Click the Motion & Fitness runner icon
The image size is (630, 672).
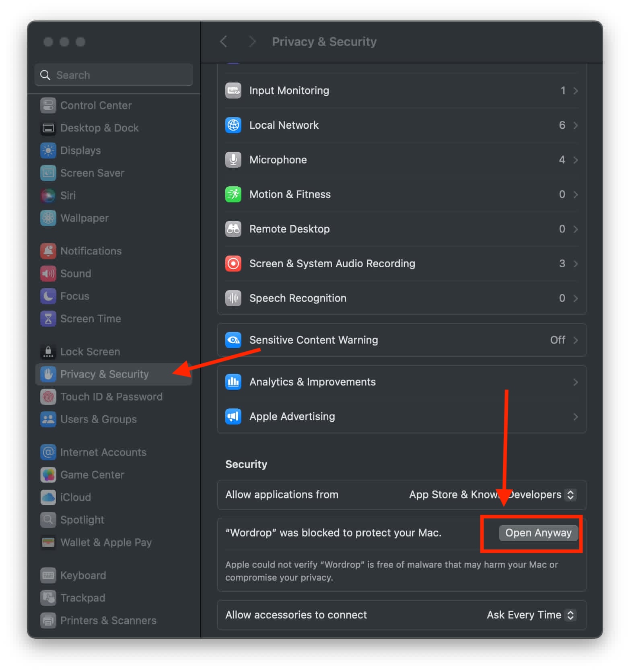tap(233, 194)
